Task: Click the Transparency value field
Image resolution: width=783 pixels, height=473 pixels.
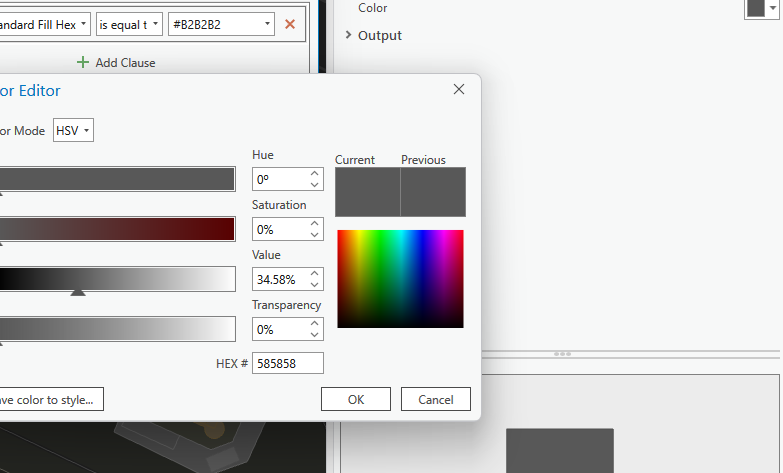Action: pyautogui.click(x=279, y=329)
